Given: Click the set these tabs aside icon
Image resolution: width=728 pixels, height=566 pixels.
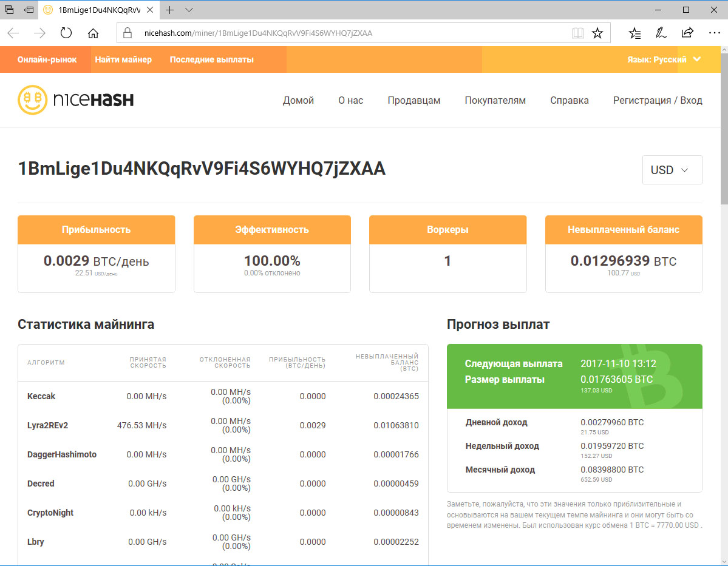Looking at the screenshot, I should 29,10.
